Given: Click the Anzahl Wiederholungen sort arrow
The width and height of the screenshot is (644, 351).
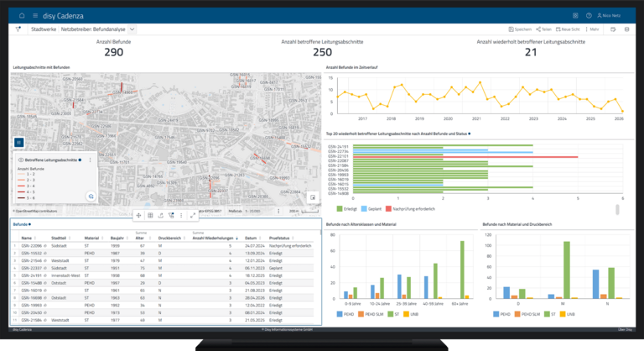Looking at the screenshot, I should pyautogui.click(x=237, y=238).
